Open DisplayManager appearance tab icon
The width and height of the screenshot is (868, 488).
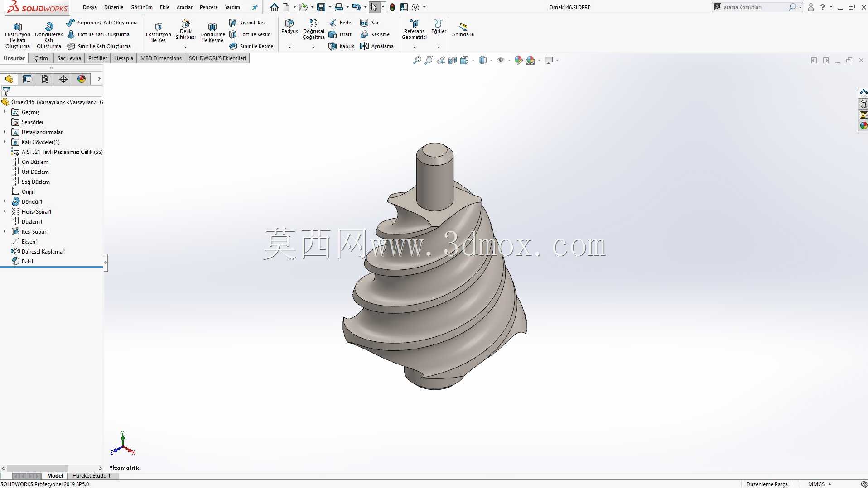(x=82, y=79)
